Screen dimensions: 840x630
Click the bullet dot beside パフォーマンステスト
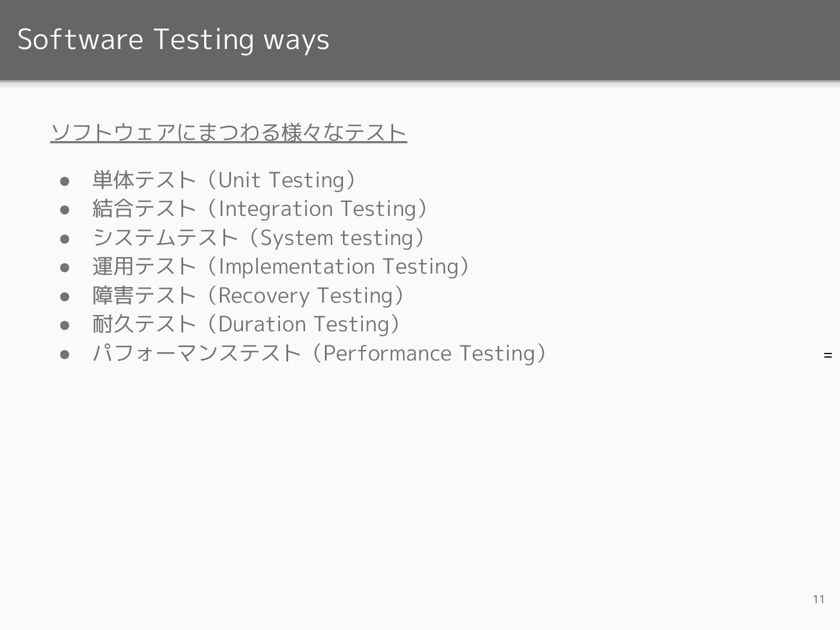point(65,354)
